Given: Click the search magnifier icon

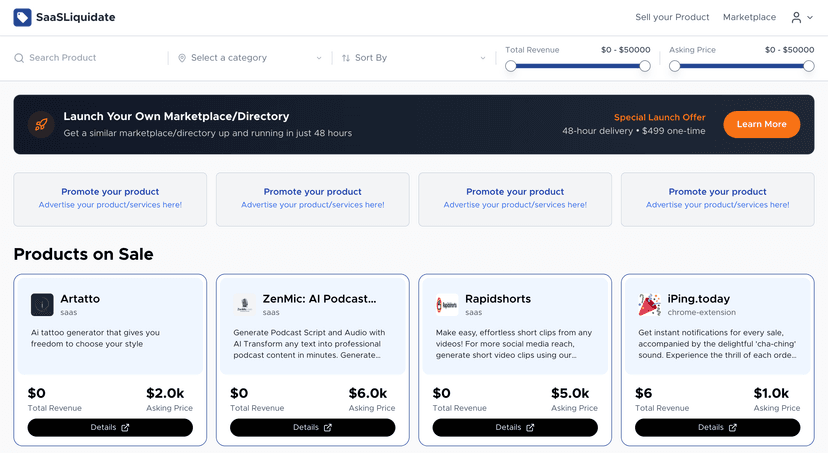Looking at the screenshot, I should [19, 58].
